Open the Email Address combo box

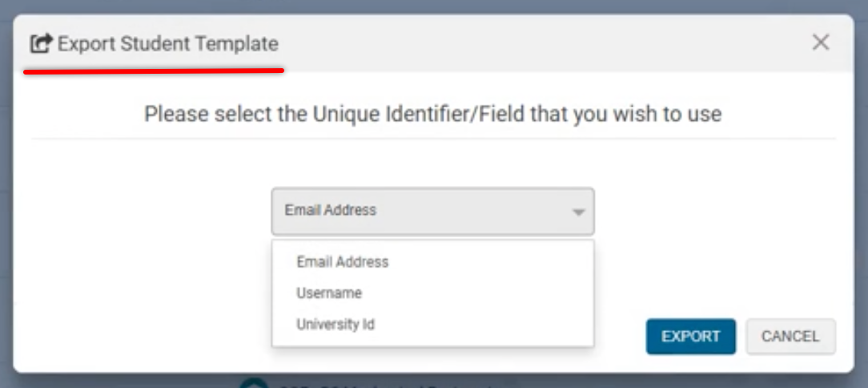coord(432,211)
